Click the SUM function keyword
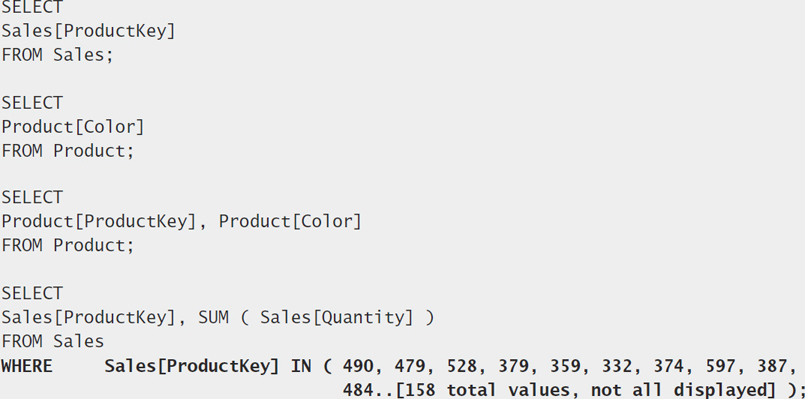Image resolution: width=805 pixels, height=399 pixels. tap(214, 317)
